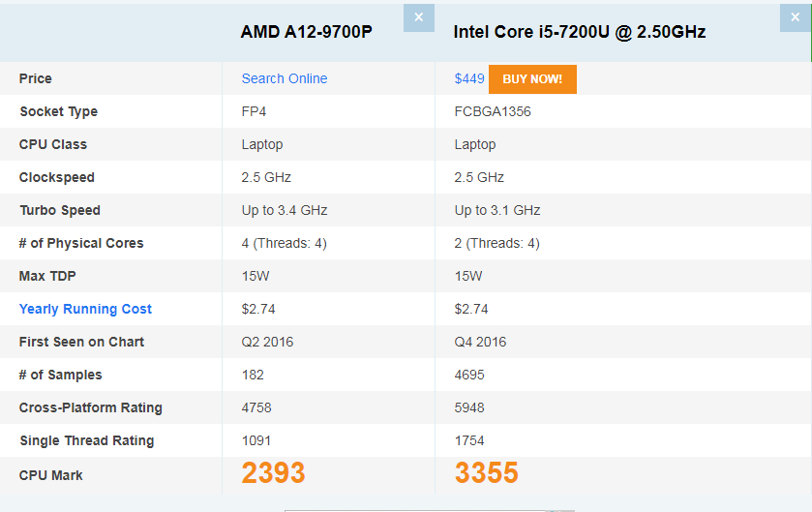Screen dimensions: 812x512
Task: Click the Socket Type row label
Action: point(58,111)
